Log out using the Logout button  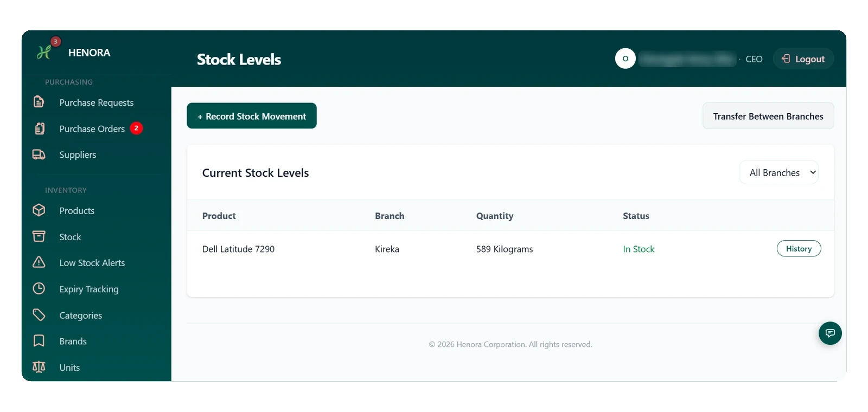pos(803,59)
